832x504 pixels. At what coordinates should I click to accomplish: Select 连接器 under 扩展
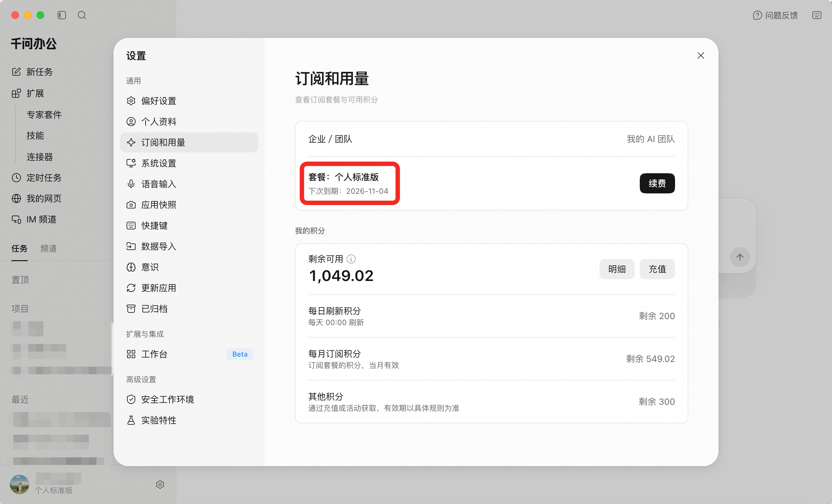pos(39,157)
